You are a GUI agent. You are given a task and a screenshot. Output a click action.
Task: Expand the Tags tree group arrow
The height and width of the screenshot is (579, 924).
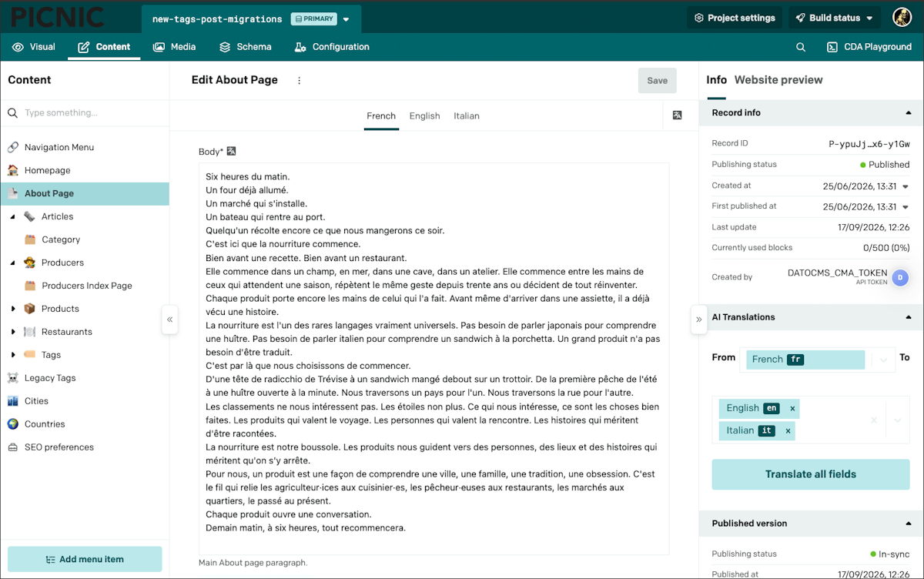point(12,355)
